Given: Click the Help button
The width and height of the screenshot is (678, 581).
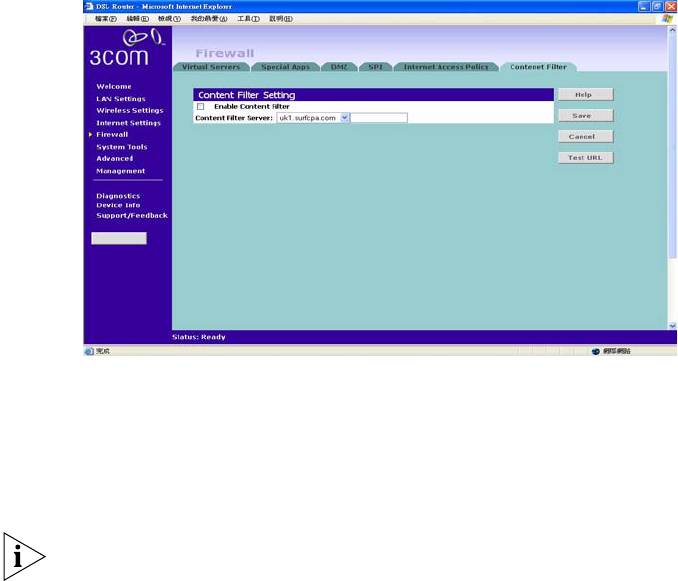Looking at the screenshot, I should (x=586, y=95).
